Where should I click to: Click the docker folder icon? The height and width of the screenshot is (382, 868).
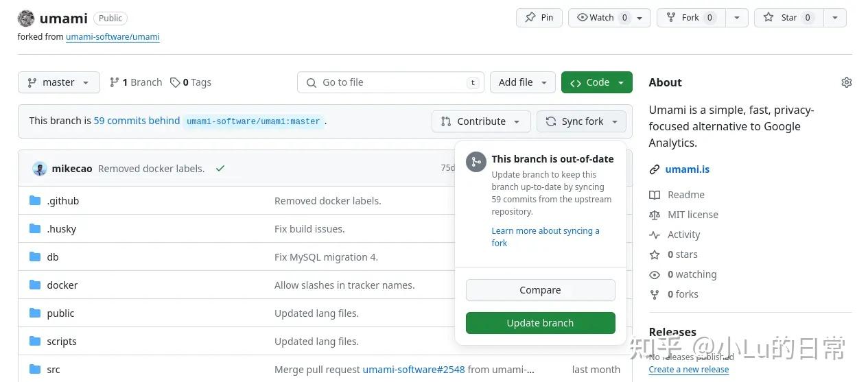[35, 285]
